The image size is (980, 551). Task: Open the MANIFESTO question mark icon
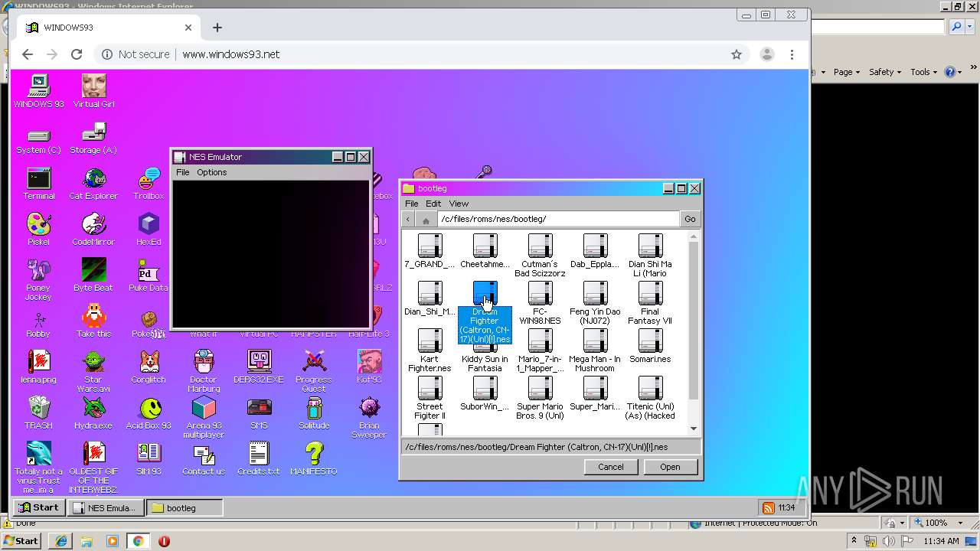click(x=314, y=459)
